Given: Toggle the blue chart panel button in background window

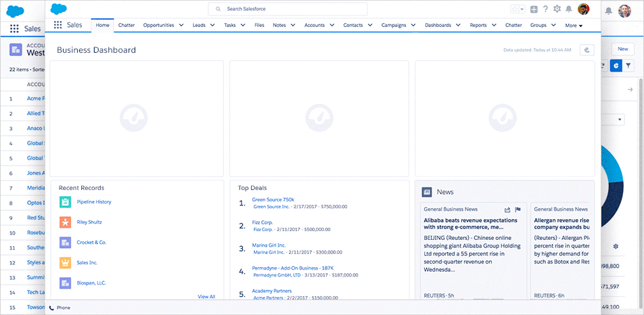Looking at the screenshot, I should (x=616, y=65).
